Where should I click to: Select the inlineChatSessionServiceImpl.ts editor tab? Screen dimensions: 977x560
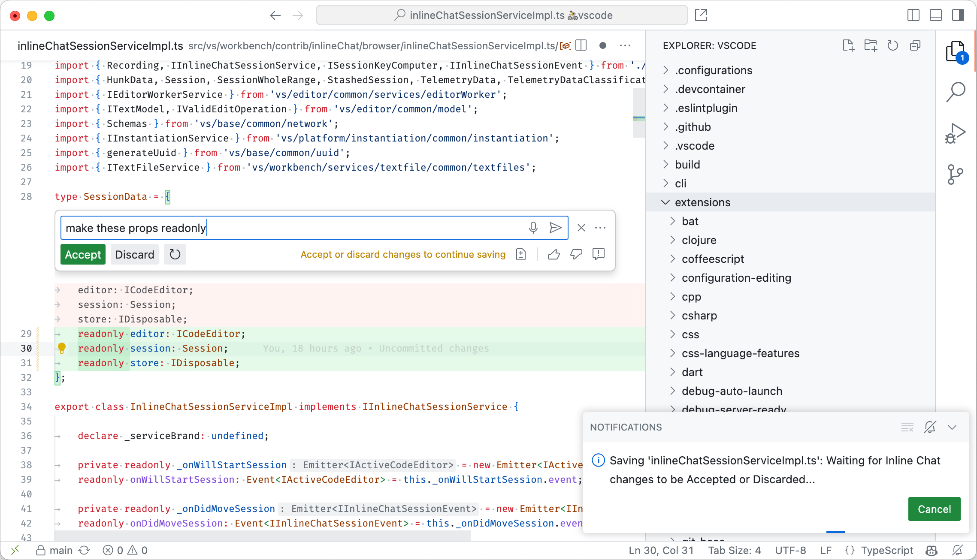pyautogui.click(x=100, y=45)
